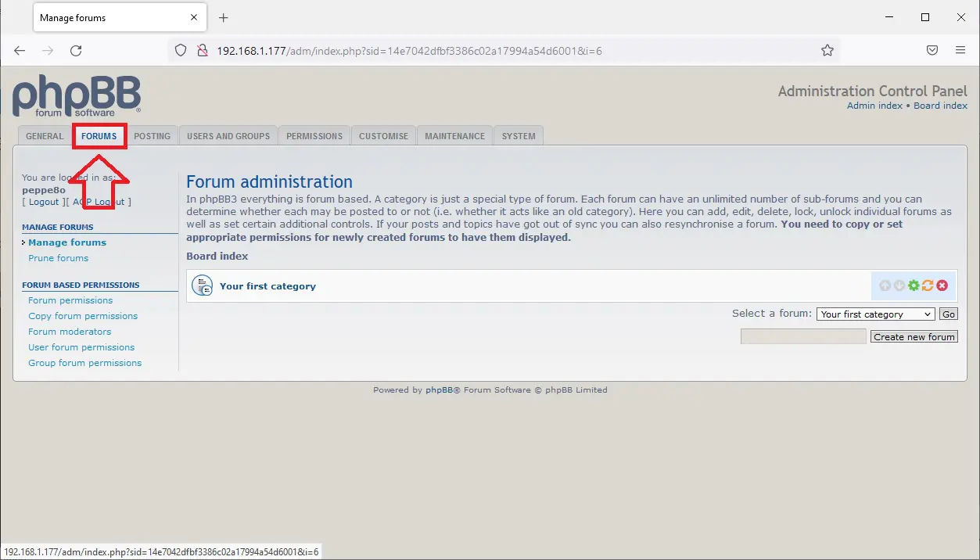Click the green gear edit icon for Your first category
Screen dimensions: 980x560
(914, 285)
